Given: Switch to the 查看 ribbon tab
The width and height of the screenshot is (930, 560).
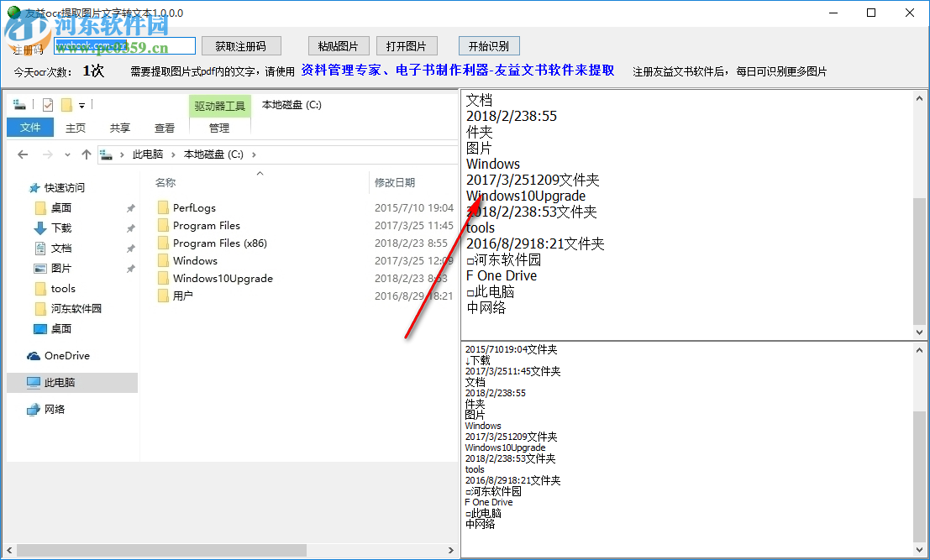Looking at the screenshot, I should [x=165, y=128].
